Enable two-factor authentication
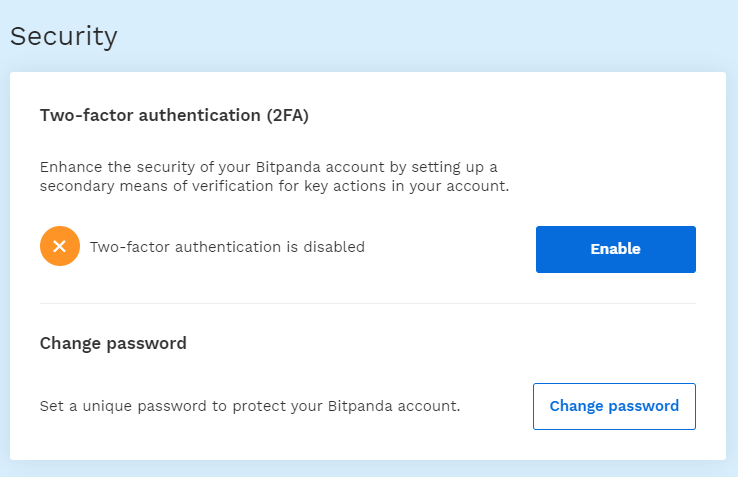 tap(616, 249)
